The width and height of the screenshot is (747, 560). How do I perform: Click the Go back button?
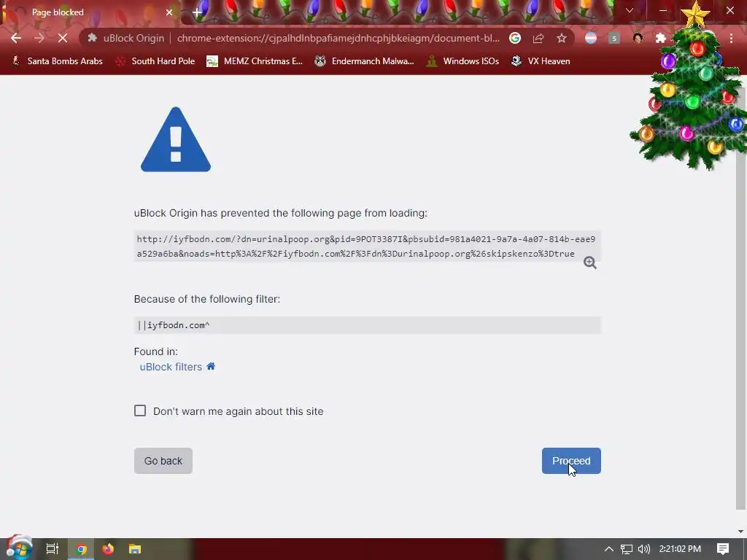coord(163,461)
